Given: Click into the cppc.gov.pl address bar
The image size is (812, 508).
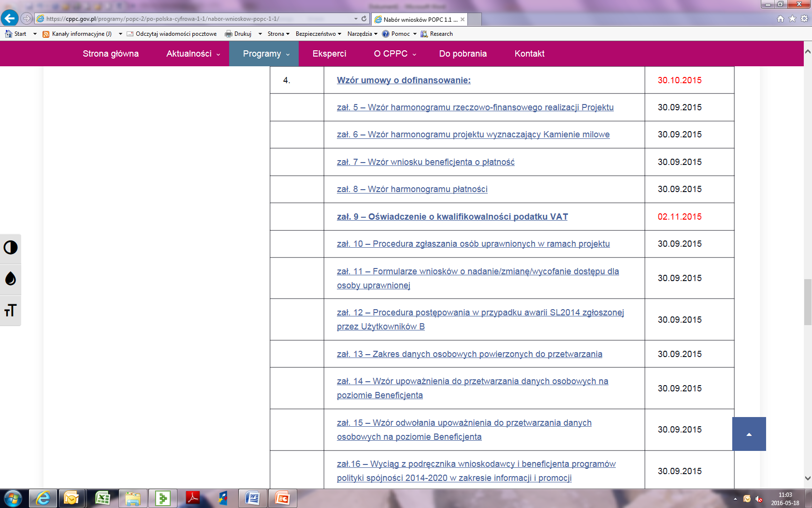Looking at the screenshot, I should click(193, 19).
